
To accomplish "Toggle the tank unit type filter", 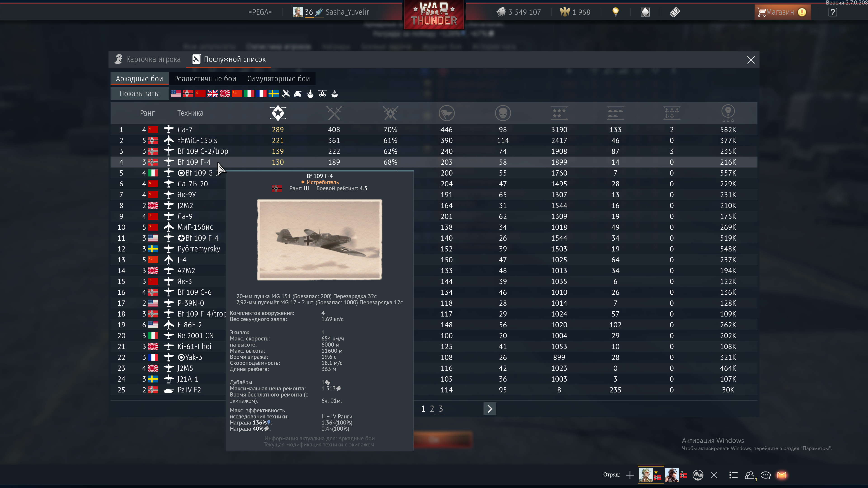I will click(297, 94).
